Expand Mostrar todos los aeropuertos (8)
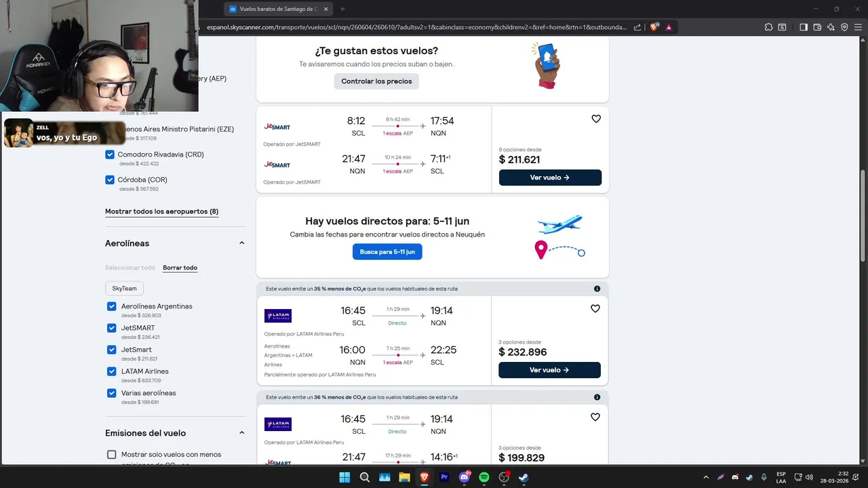The image size is (868, 488). click(161, 211)
